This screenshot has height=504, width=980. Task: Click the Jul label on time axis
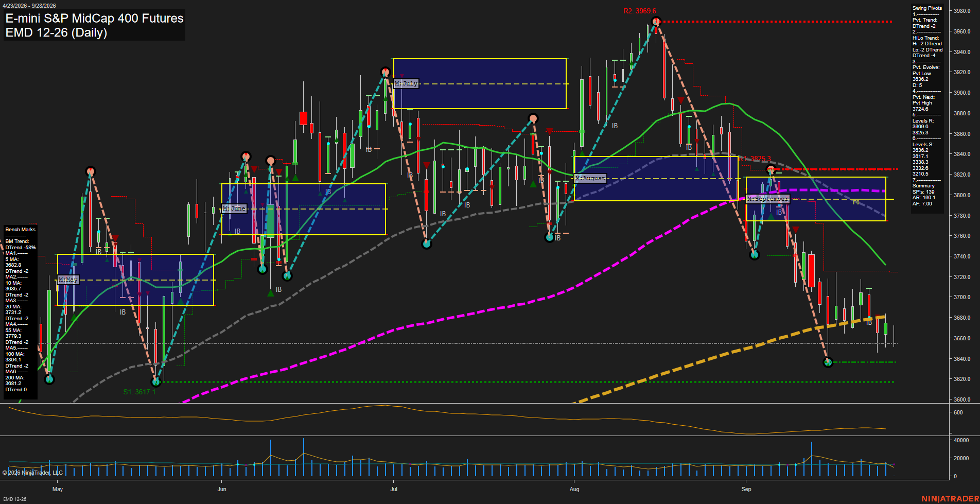[394, 489]
